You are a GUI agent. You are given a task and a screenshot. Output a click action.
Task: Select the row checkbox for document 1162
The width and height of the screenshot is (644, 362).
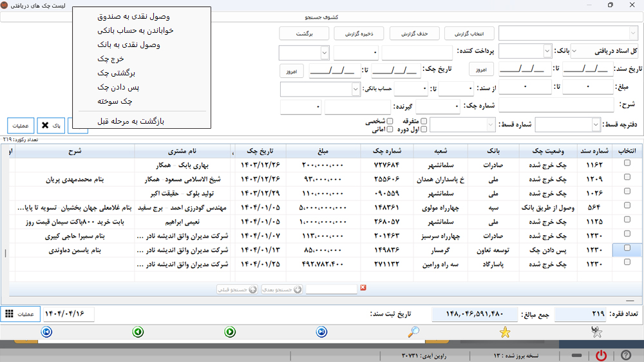627,164
